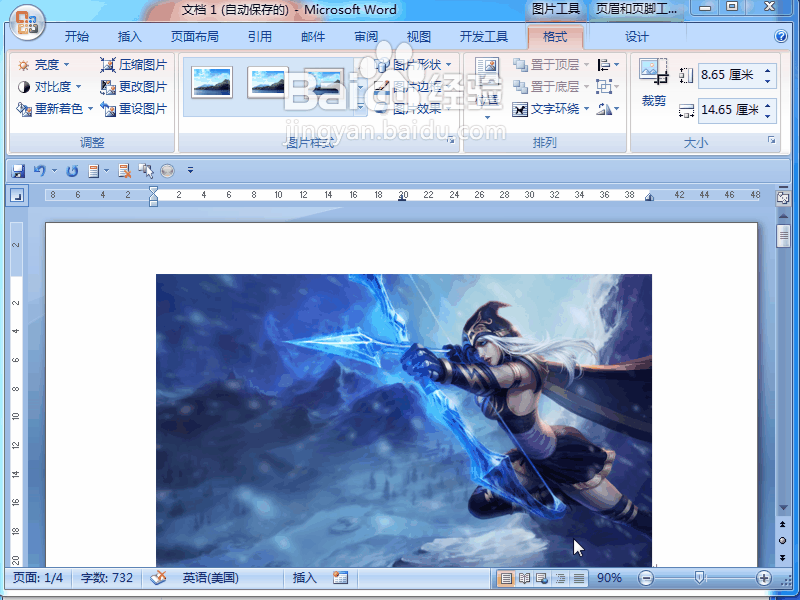The height and width of the screenshot is (600, 800).
Task: Open Select Browse Object circle button
Action: click(x=783, y=541)
